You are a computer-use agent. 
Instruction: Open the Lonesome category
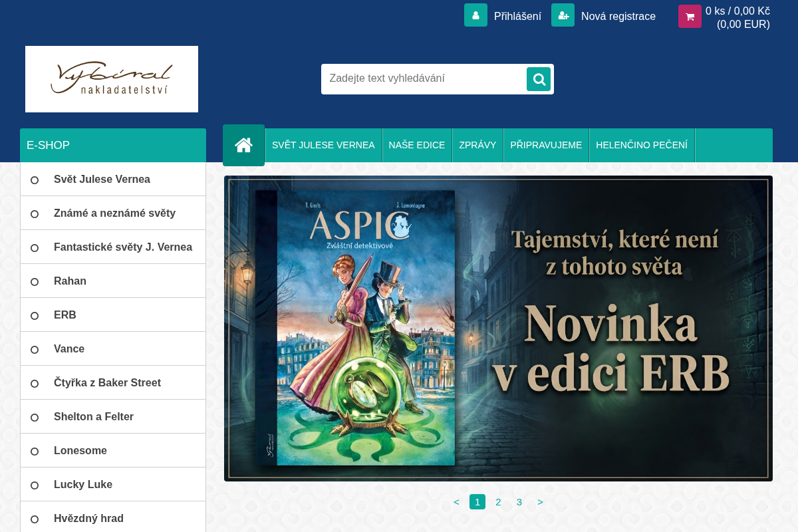pyautogui.click(x=113, y=451)
